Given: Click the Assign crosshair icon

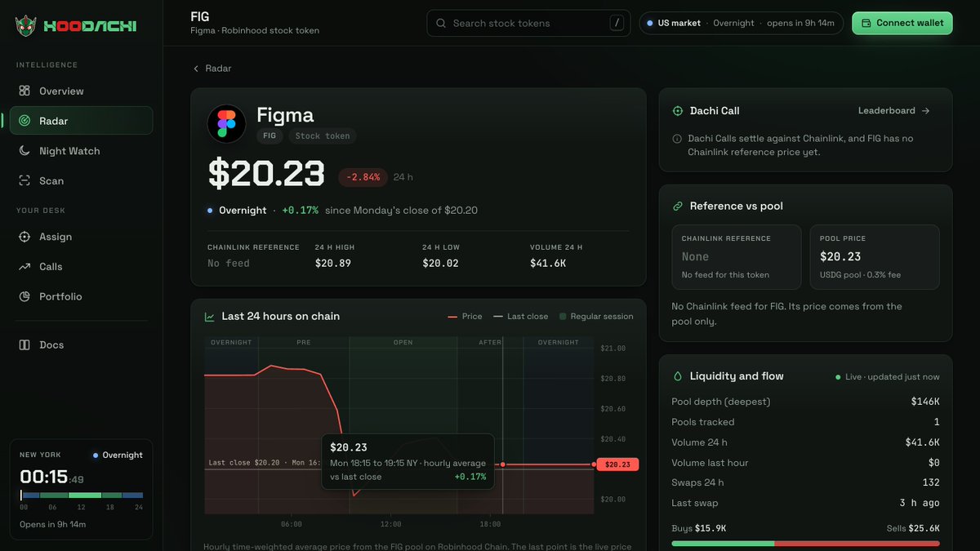Looking at the screenshot, I should click(x=24, y=237).
